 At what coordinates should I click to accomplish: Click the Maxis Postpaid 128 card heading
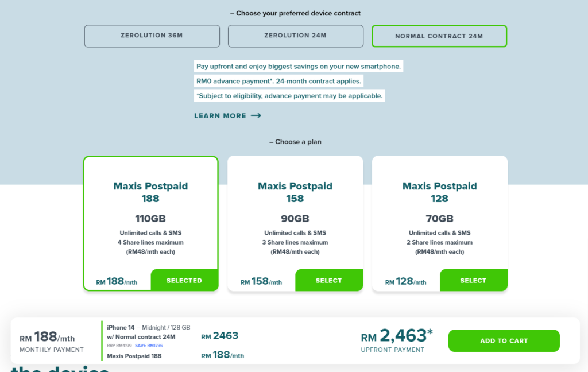click(439, 192)
